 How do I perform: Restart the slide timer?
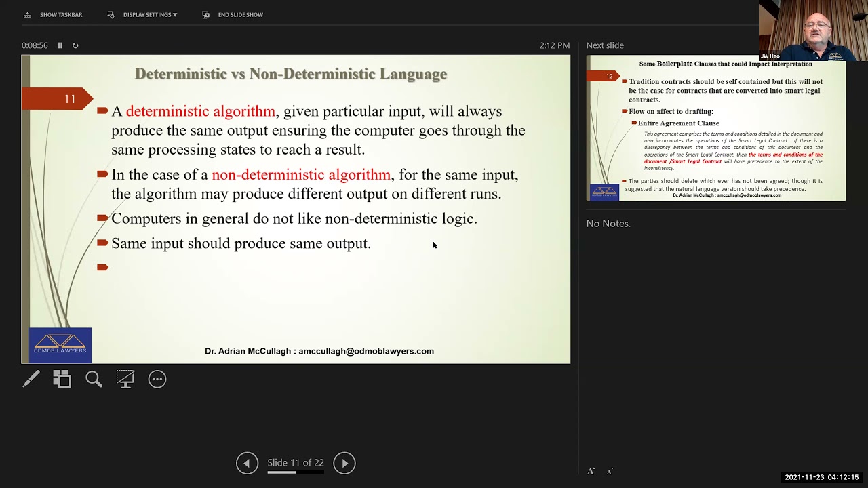pyautogui.click(x=75, y=45)
